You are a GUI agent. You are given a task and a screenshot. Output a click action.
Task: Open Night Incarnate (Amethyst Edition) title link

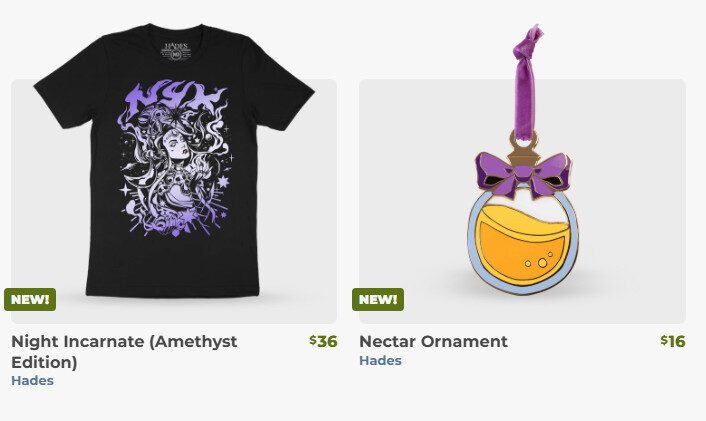pos(124,352)
